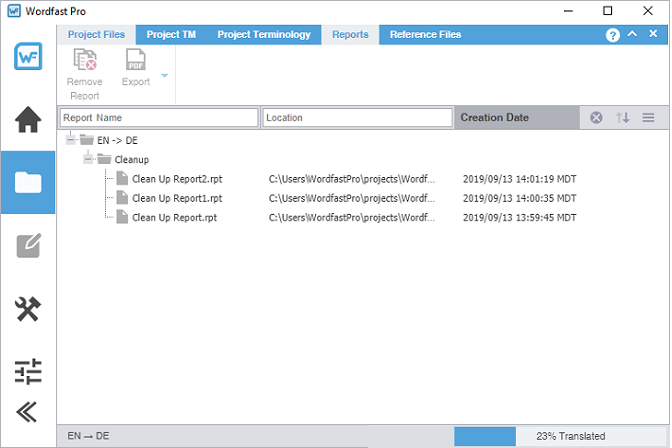Click the Report Name filter field
The image size is (672, 448).
click(x=158, y=118)
